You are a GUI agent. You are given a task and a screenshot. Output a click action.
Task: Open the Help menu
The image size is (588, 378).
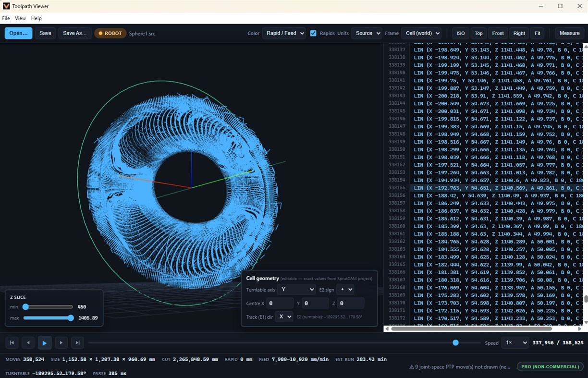[x=37, y=18]
